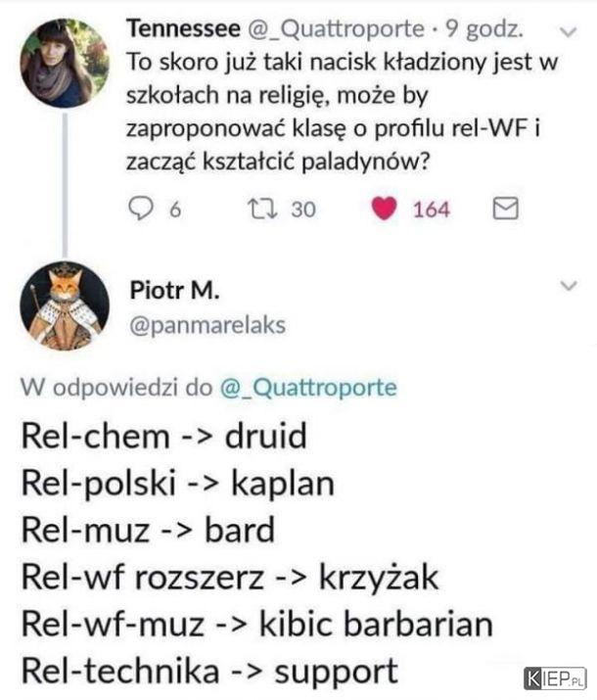
Task: Open the @panmarelaks handle
Action: pos(207,325)
